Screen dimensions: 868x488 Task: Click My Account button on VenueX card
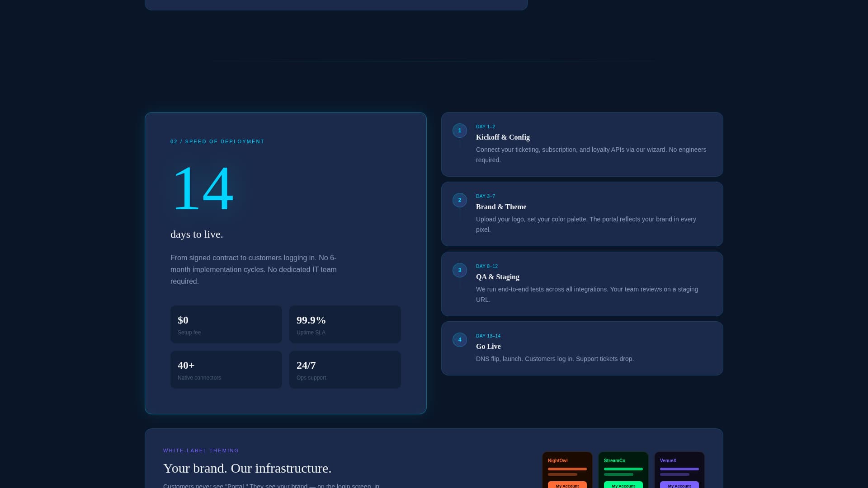point(679,485)
